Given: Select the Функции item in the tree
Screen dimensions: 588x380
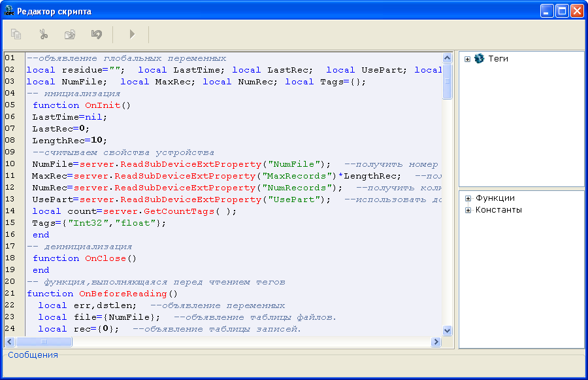Looking at the screenshot, I should coord(495,198).
